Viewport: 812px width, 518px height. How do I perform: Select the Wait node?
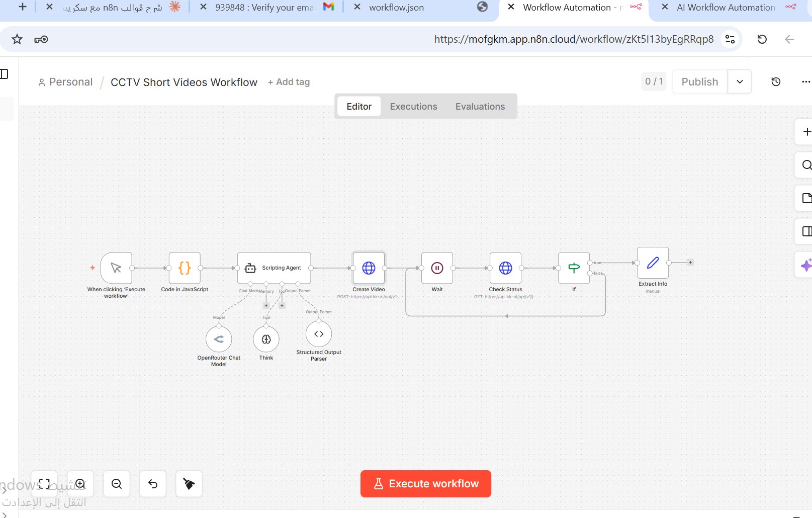click(x=437, y=268)
